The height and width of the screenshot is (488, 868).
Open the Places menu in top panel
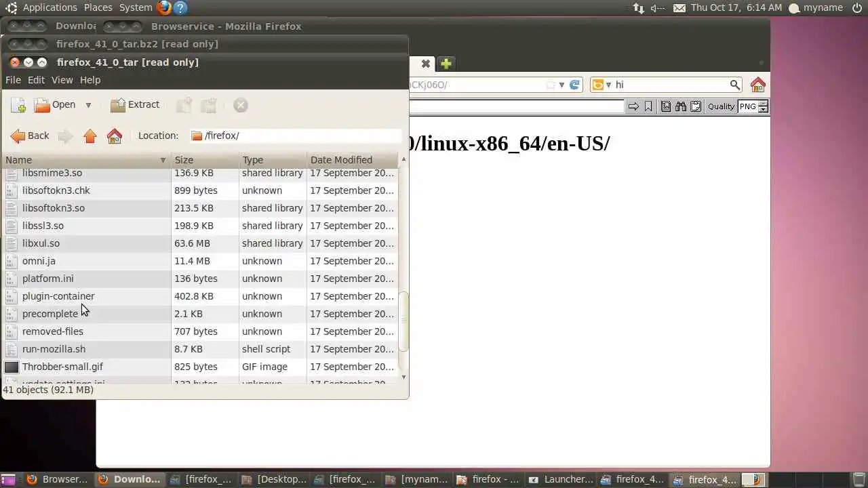[98, 7]
